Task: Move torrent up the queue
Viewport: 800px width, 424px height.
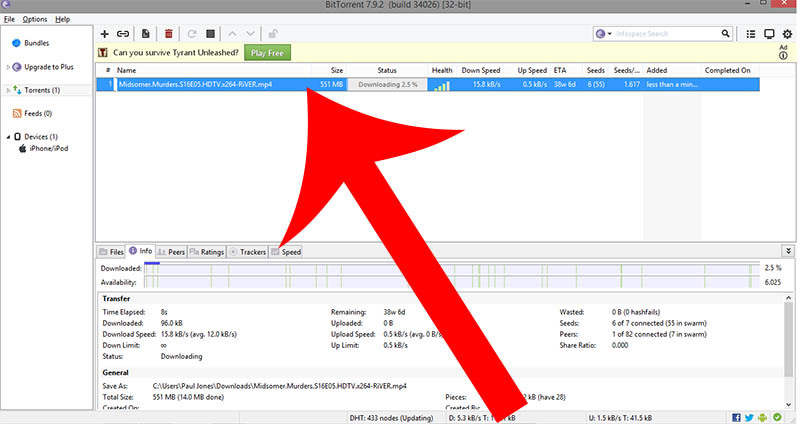Action: click(x=232, y=34)
